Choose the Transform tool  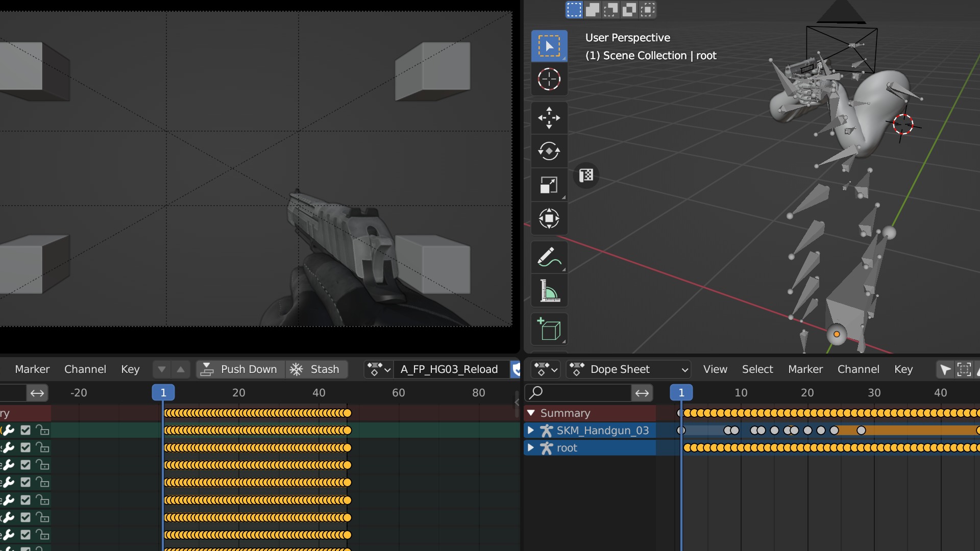[x=549, y=218]
